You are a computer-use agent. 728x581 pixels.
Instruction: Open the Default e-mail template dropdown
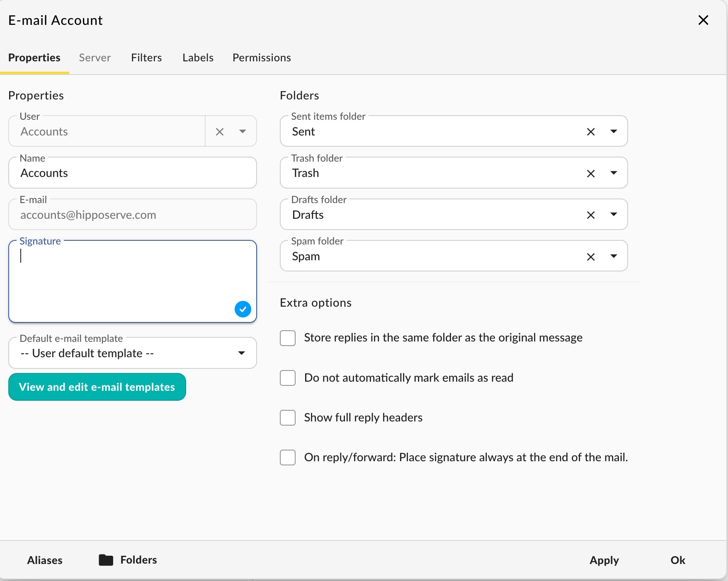(241, 353)
